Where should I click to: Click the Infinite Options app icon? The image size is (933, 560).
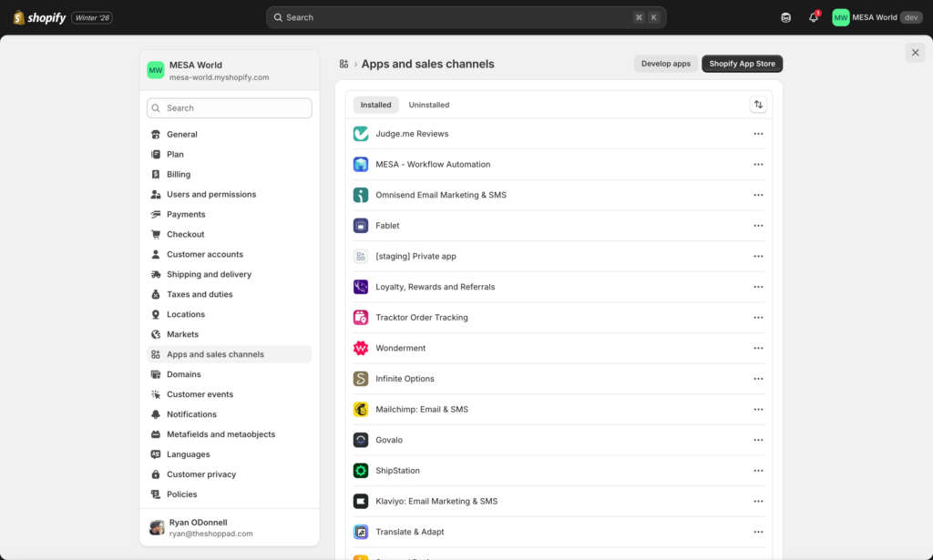click(x=361, y=379)
